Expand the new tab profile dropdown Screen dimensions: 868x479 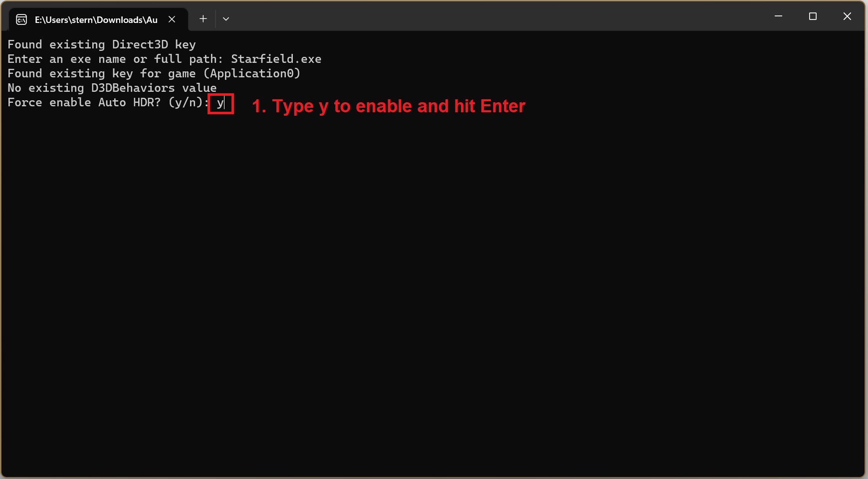tap(226, 19)
